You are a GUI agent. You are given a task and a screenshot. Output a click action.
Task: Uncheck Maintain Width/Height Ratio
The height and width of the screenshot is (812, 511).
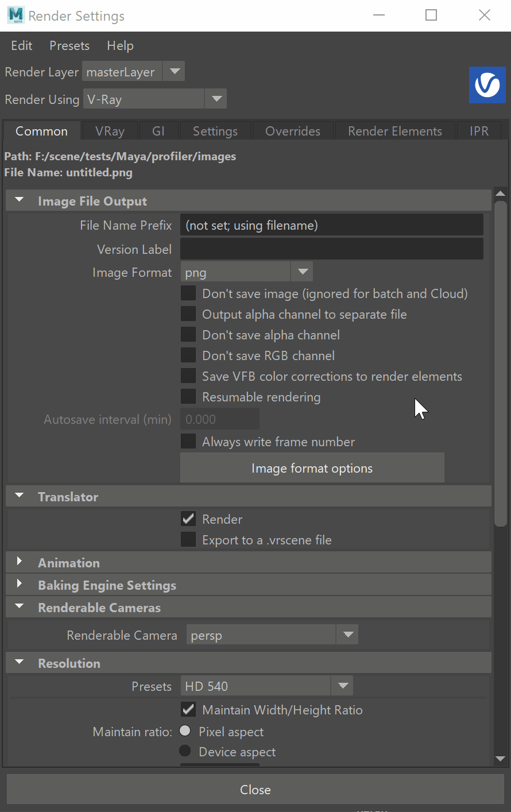pyautogui.click(x=188, y=710)
